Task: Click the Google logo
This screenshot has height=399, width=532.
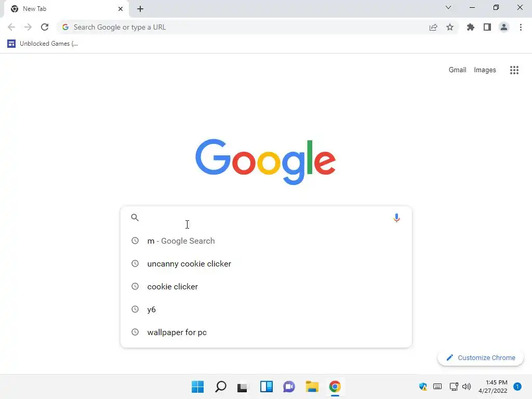Action: [265, 162]
